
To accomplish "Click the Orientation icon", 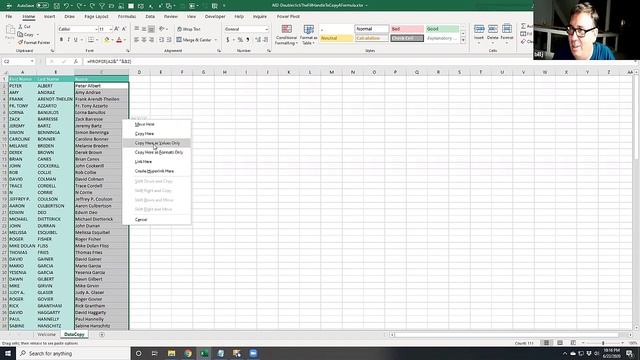I will pyautogui.click(x=162, y=29).
